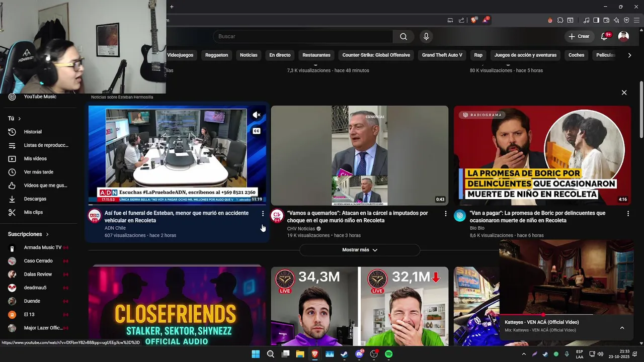Select the Restaurantes chip

click(x=316, y=55)
